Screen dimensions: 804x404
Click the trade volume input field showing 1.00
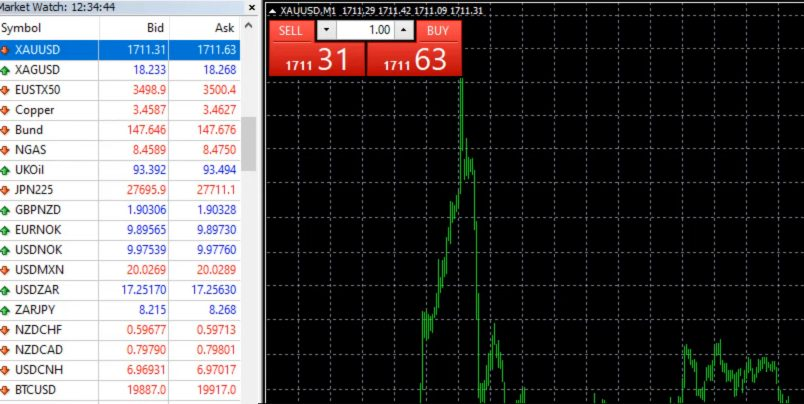point(364,31)
